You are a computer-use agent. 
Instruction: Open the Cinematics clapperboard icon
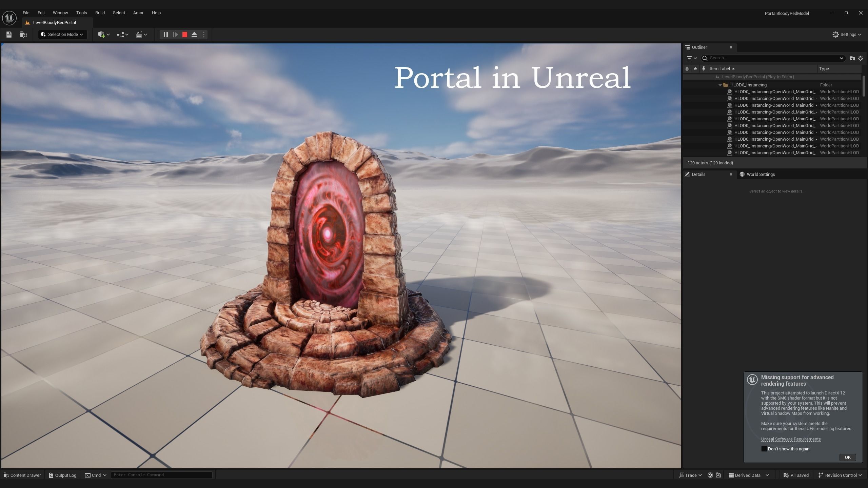pyautogui.click(x=139, y=35)
